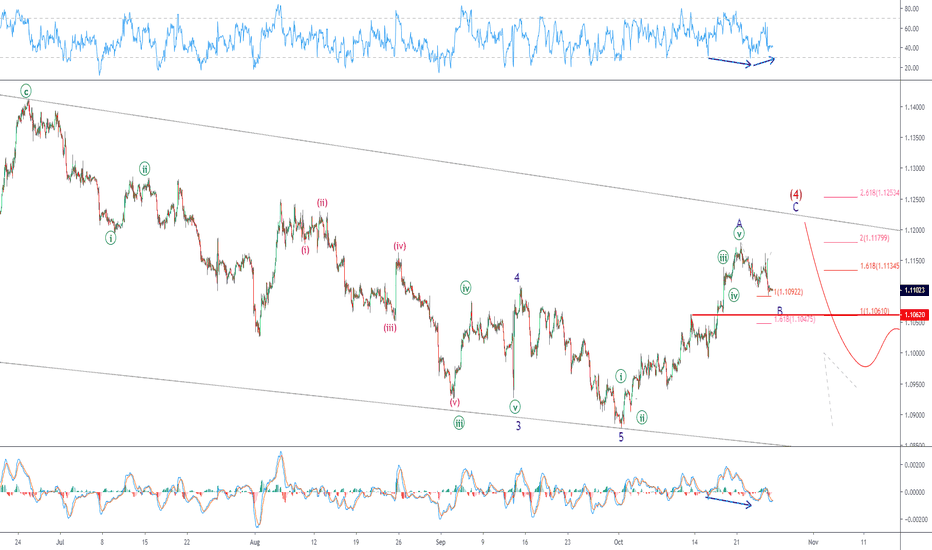This screenshot has width=932, height=550.
Task: Select the Oct date on the time axis
Action: [x=618, y=542]
